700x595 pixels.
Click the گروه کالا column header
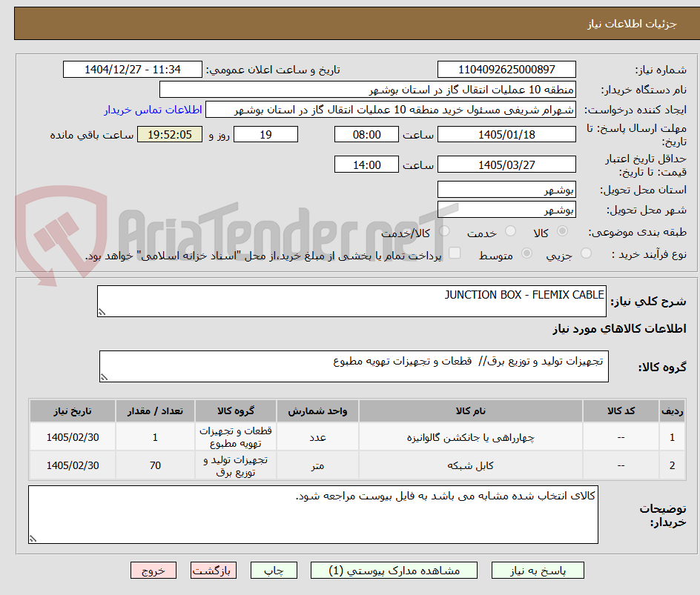click(x=236, y=410)
